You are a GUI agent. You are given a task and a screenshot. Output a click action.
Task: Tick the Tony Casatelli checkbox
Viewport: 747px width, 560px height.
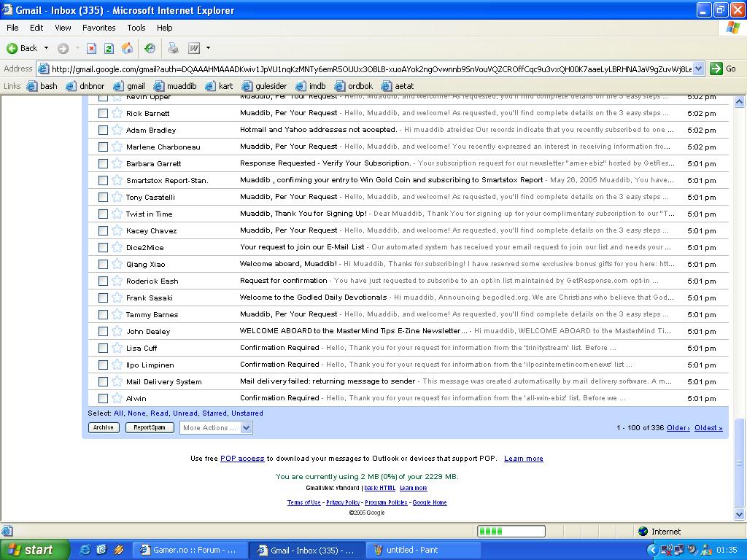[103, 197]
